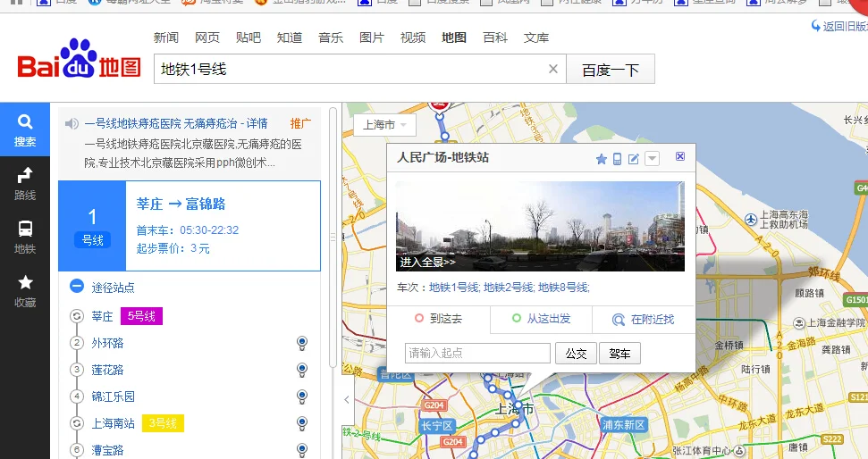This screenshot has width=868, height=459.
Task: Open the 上海市 city dropdown
Action: (x=384, y=125)
